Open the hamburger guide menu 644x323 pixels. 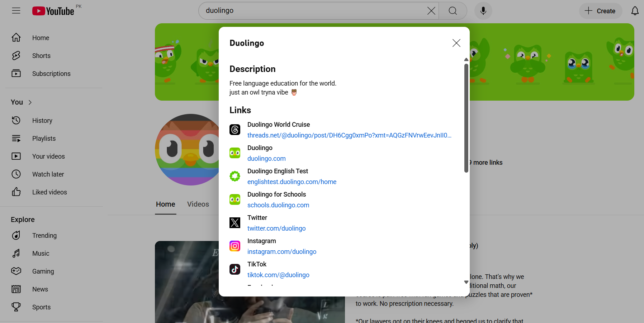[x=16, y=11]
